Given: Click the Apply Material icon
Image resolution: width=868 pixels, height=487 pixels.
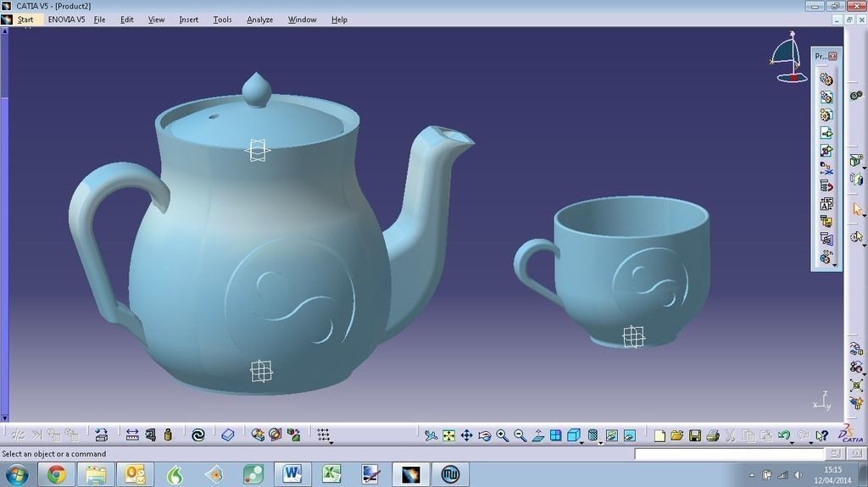Looking at the screenshot, I should click(227, 434).
